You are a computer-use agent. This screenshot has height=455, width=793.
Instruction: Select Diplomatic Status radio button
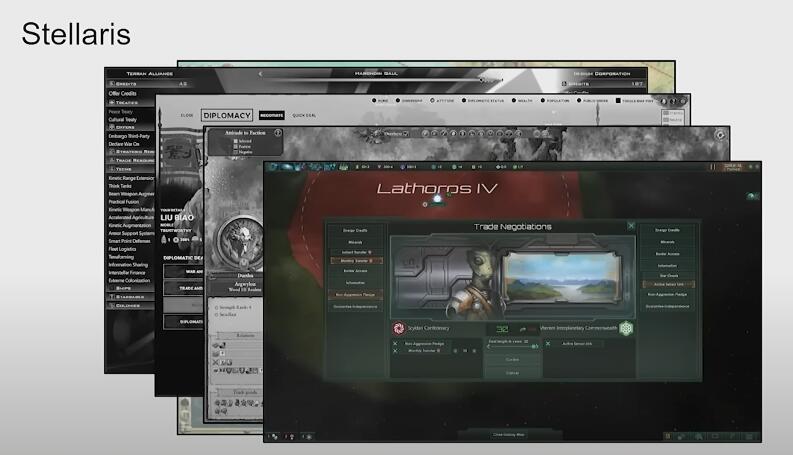pos(464,101)
